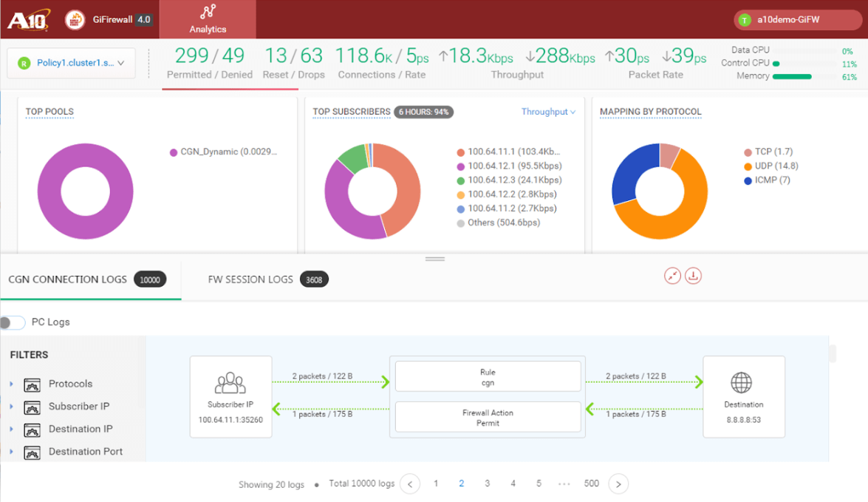Click the Destination Port filter icon
The width and height of the screenshot is (868, 502).
(32, 452)
